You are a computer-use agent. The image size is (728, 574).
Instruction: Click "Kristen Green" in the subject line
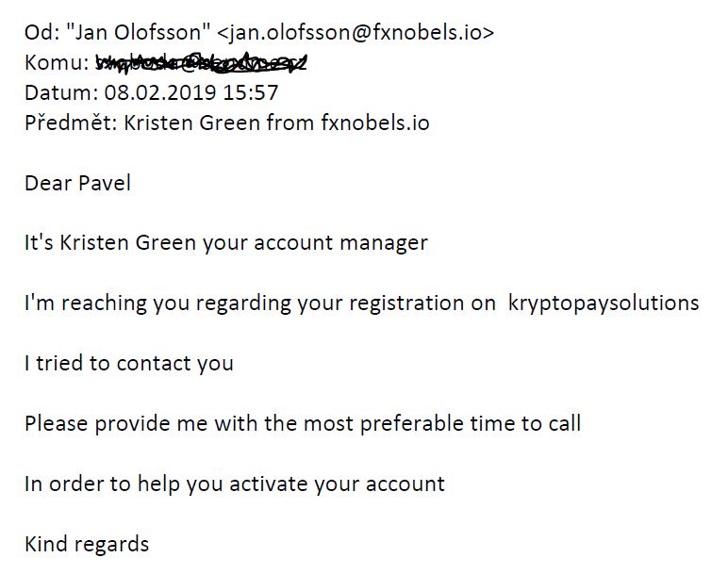point(191,123)
